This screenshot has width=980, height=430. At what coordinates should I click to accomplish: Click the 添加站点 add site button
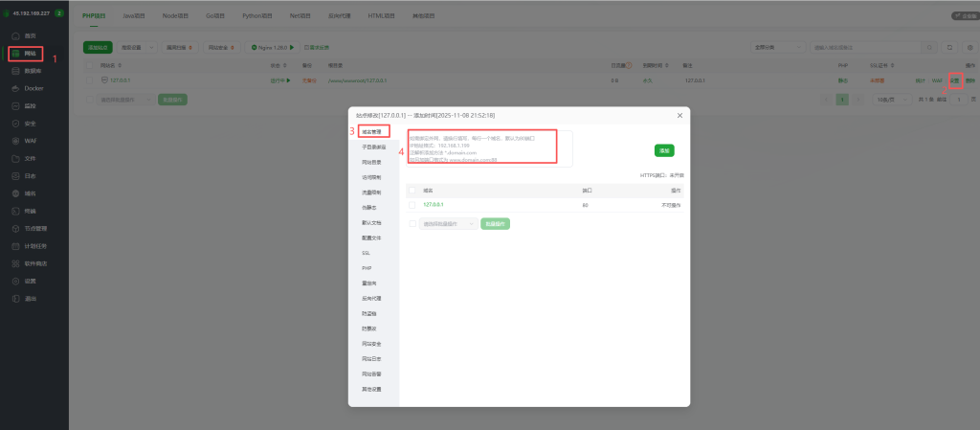98,46
